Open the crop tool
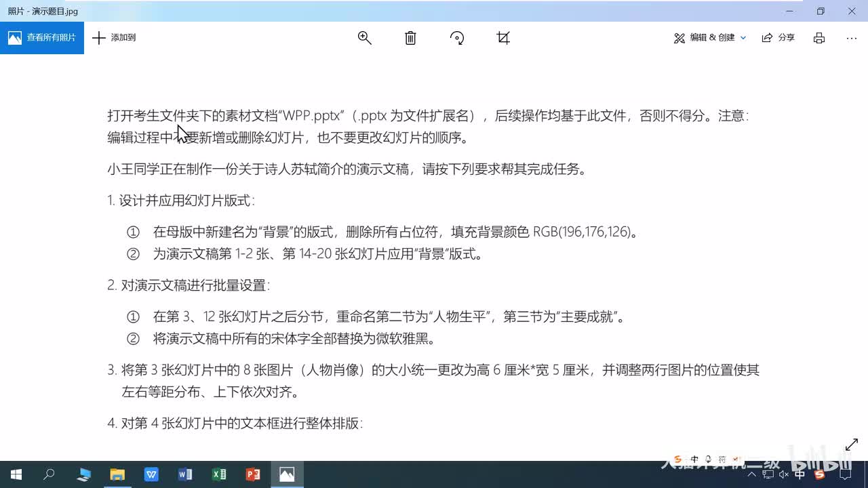 (x=503, y=38)
